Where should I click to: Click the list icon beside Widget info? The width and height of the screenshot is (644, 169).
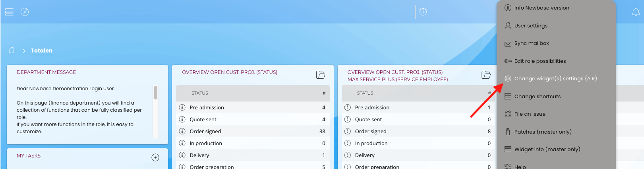click(x=508, y=149)
